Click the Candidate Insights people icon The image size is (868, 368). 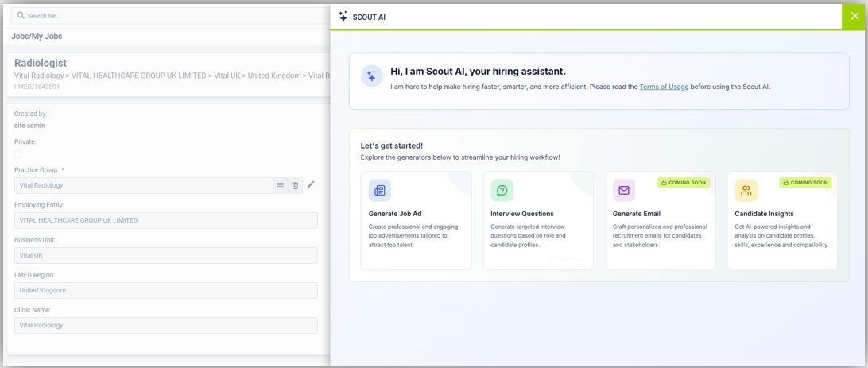pos(746,191)
